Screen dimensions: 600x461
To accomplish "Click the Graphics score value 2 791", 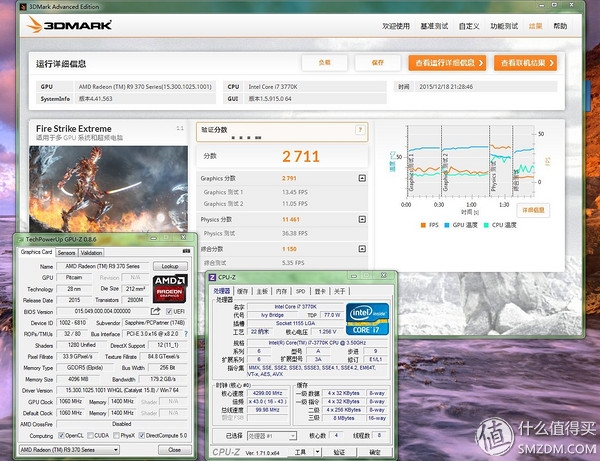I will tap(289, 178).
